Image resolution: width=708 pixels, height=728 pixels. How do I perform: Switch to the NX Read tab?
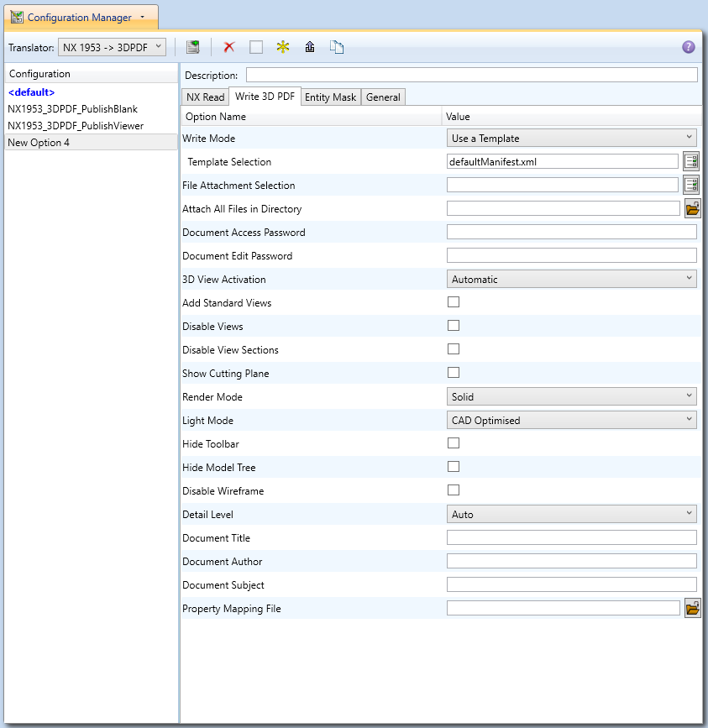(x=205, y=97)
